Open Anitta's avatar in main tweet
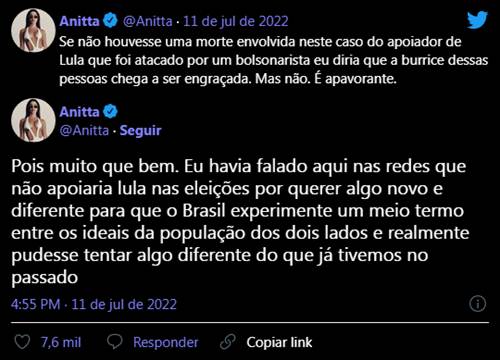 [33, 120]
